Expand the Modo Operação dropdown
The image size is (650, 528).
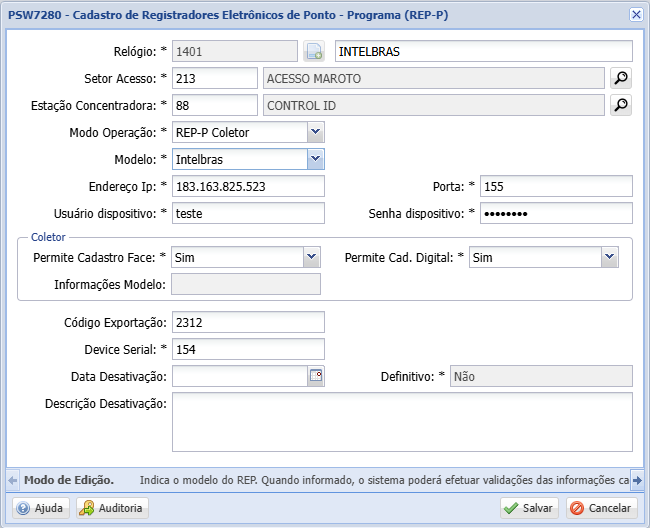click(315, 132)
